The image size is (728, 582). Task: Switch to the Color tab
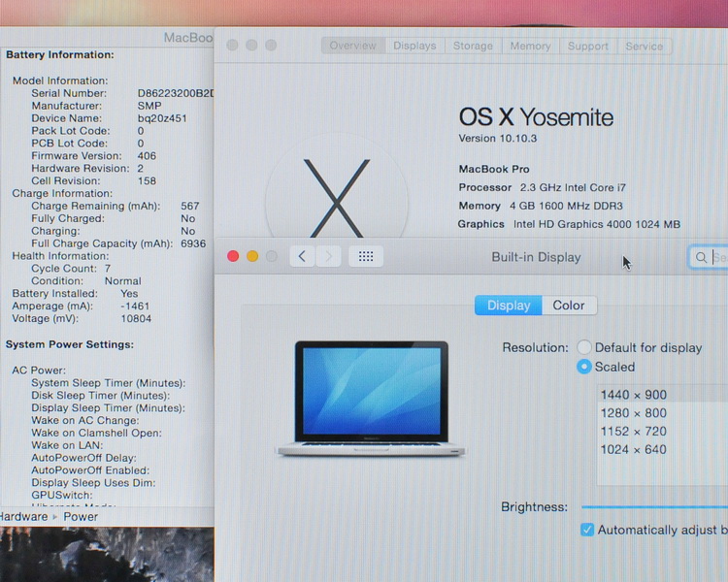coord(569,306)
